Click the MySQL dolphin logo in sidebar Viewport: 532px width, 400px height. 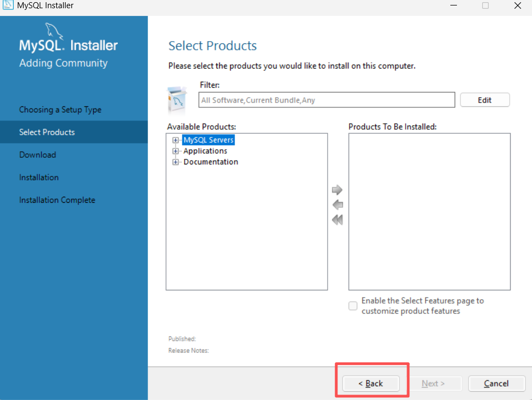[x=54, y=31]
